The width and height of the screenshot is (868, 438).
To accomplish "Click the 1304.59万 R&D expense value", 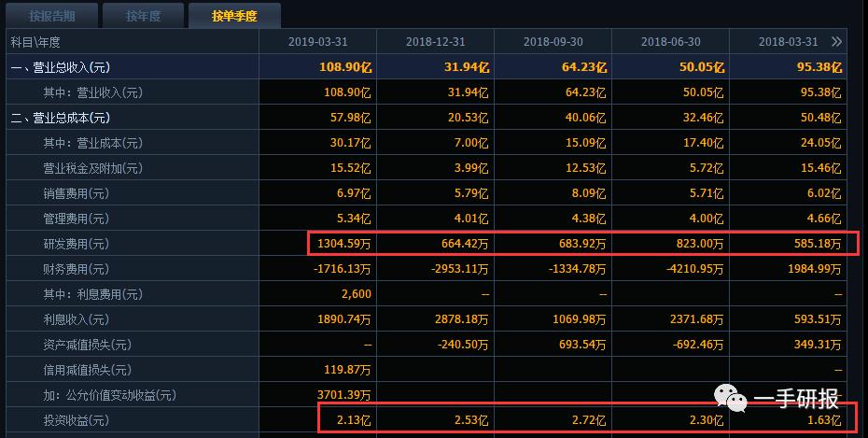I will tap(343, 244).
